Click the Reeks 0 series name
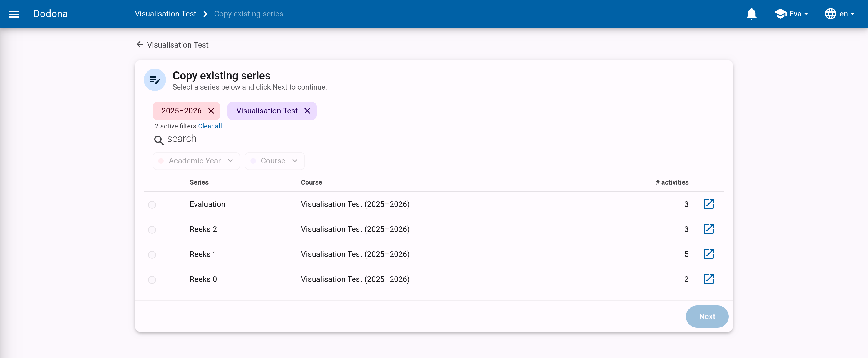 click(x=203, y=279)
